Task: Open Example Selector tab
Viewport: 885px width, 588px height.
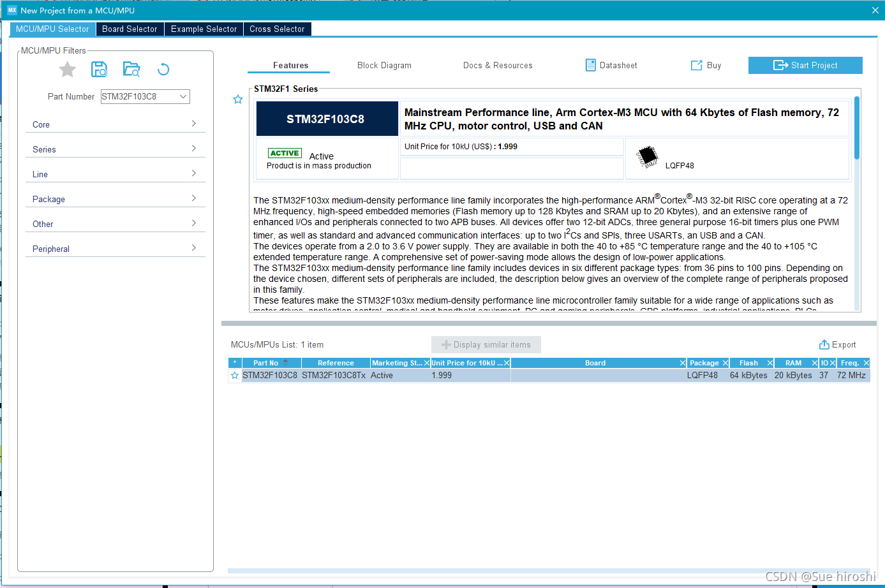Action: click(204, 29)
